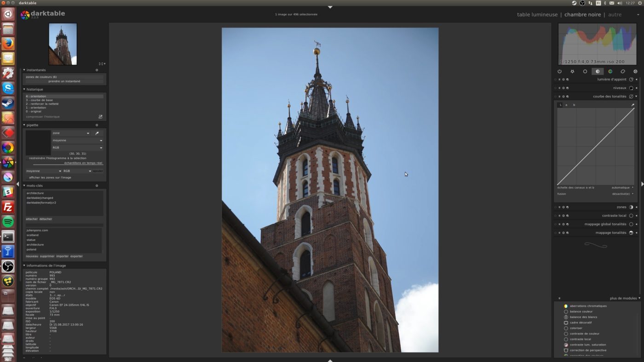The image size is (644, 362).
Task: Open the active modules group icon
Action: tap(559, 71)
